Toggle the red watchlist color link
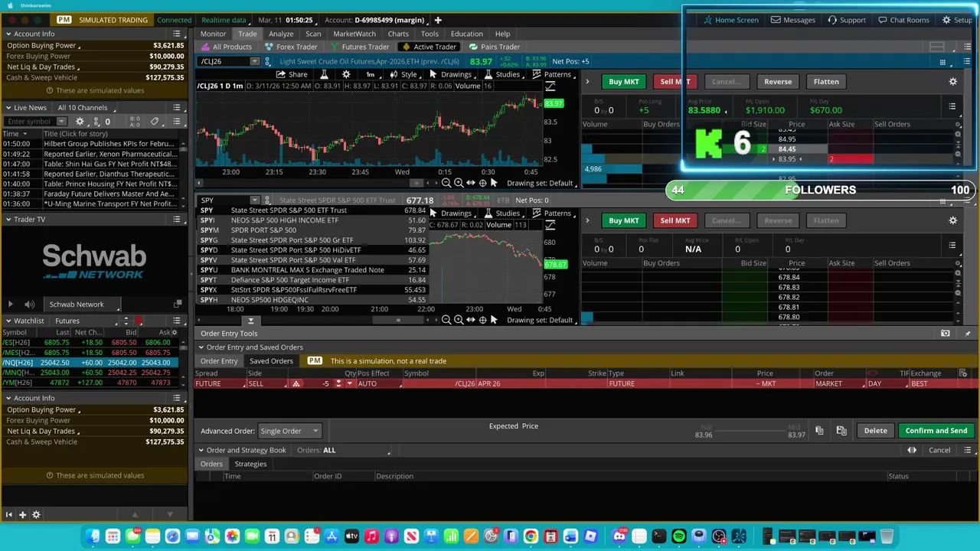 [139, 321]
